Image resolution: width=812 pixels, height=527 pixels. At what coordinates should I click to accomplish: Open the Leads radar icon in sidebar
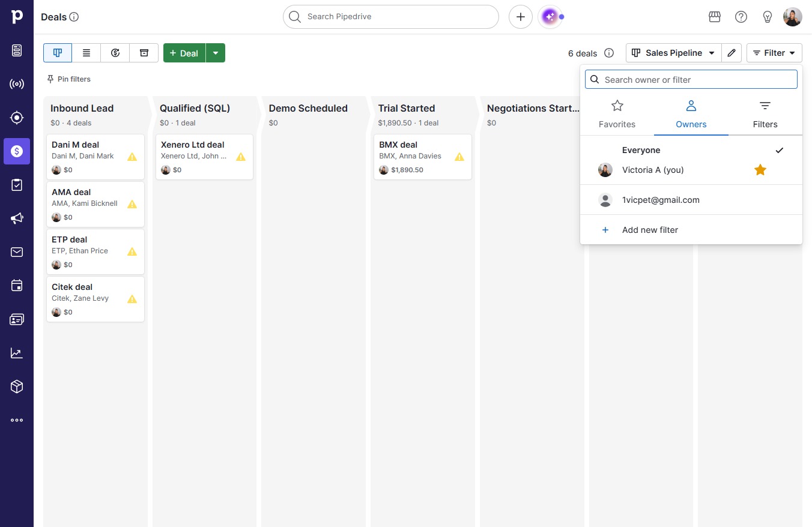pos(17,84)
